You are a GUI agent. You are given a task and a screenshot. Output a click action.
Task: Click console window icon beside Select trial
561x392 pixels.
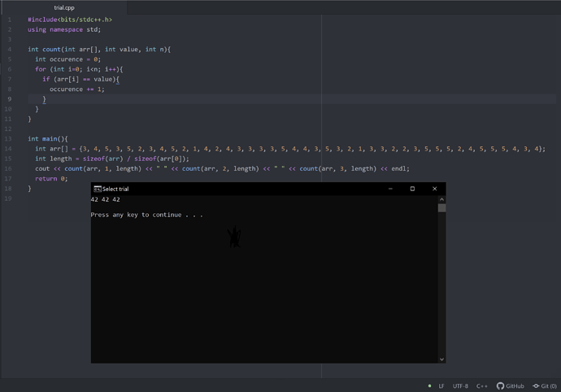(98, 189)
